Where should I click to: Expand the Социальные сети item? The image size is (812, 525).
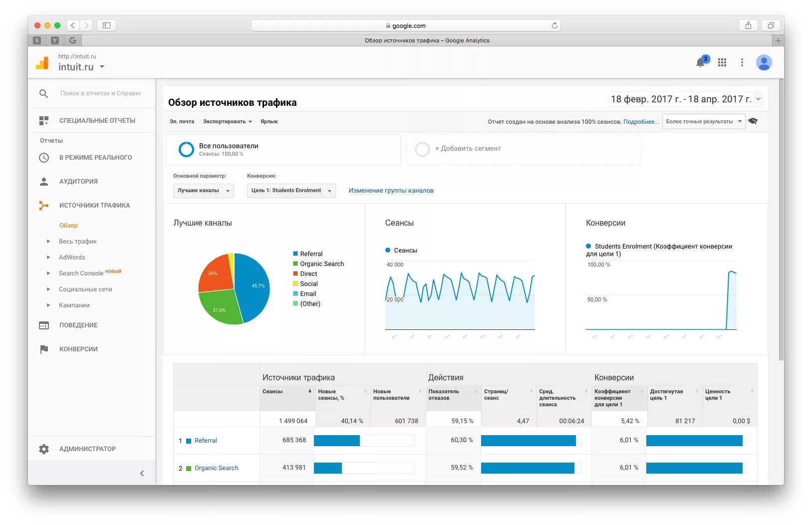[48, 289]
